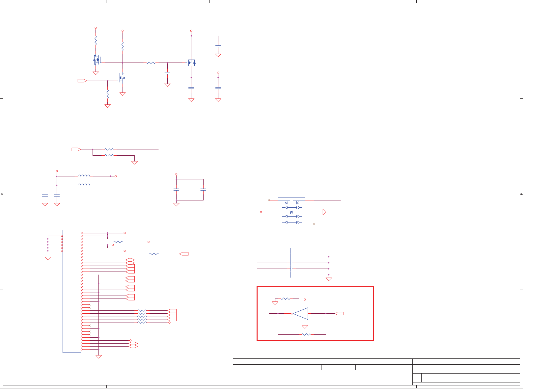Click the off-page port left of the resistor pair
555x392 pixels.
coord(76,149)
